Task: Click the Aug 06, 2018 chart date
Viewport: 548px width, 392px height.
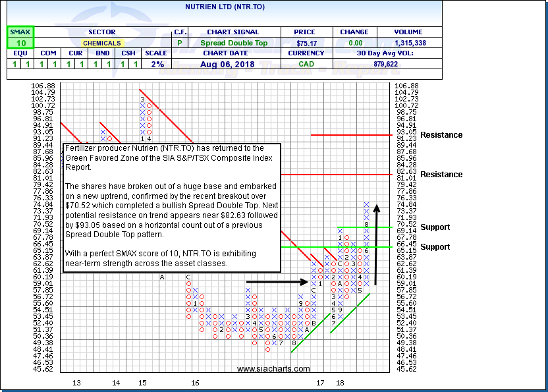Action: pyautogui.click(x=233, y=65)
